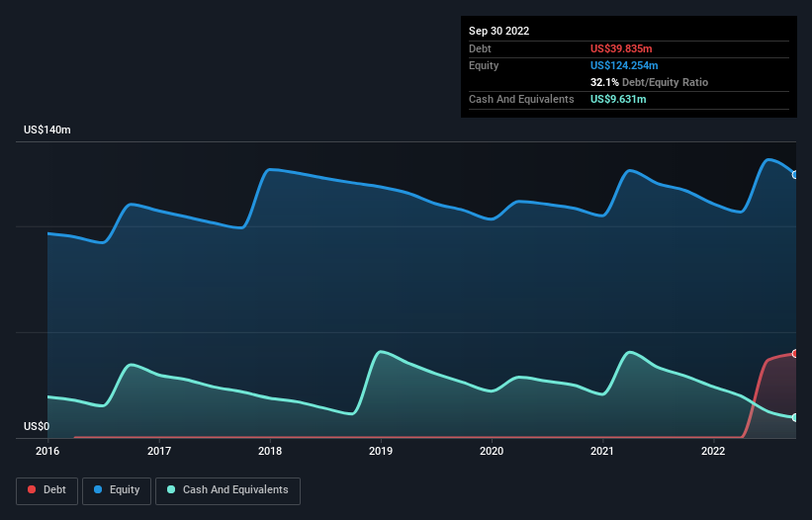
Task: Click the Equity label in tooltip
Action: [x=484, y=65]
